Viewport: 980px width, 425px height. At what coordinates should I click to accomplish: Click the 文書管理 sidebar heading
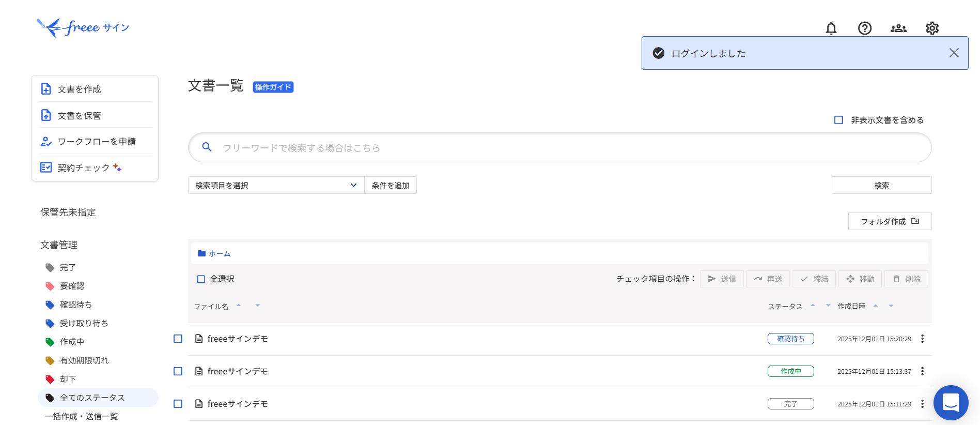click(59, 245)
